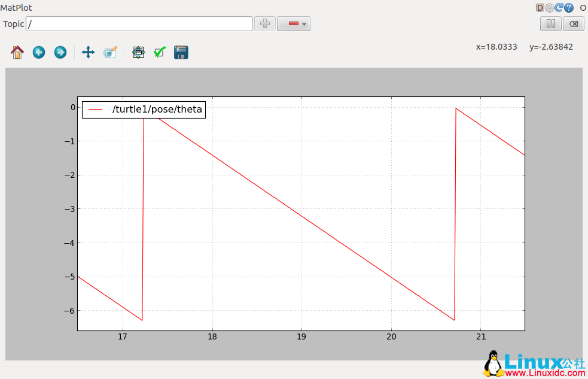Click the /turtle1/pose/theta legend entry
Viewport: 588px width, 379px height.
click(144, 109)
